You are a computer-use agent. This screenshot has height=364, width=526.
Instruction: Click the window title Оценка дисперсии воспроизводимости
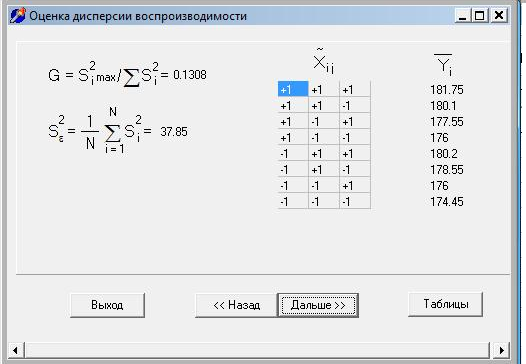point(138,16)
